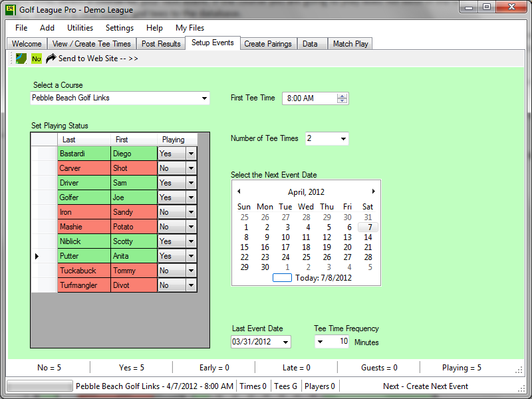The image size is (532, 399).
Task: Click the Golf League Pro title bar icon
Action: pyautogui.click(x=11, y=10)
